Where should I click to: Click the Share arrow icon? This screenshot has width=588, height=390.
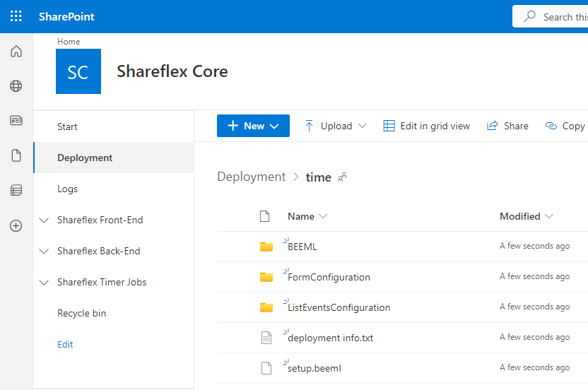[492, 126]
